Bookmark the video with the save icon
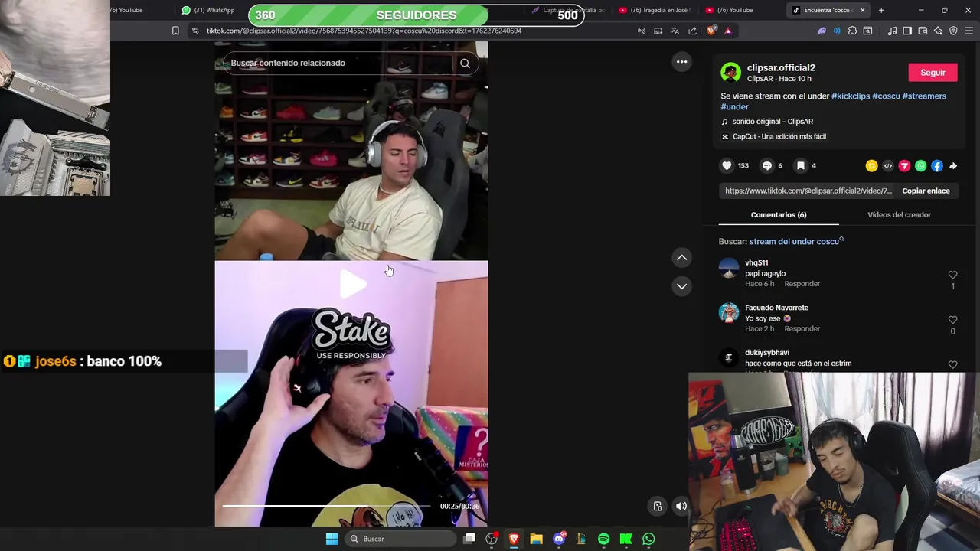980x551 pixels. 800,165
